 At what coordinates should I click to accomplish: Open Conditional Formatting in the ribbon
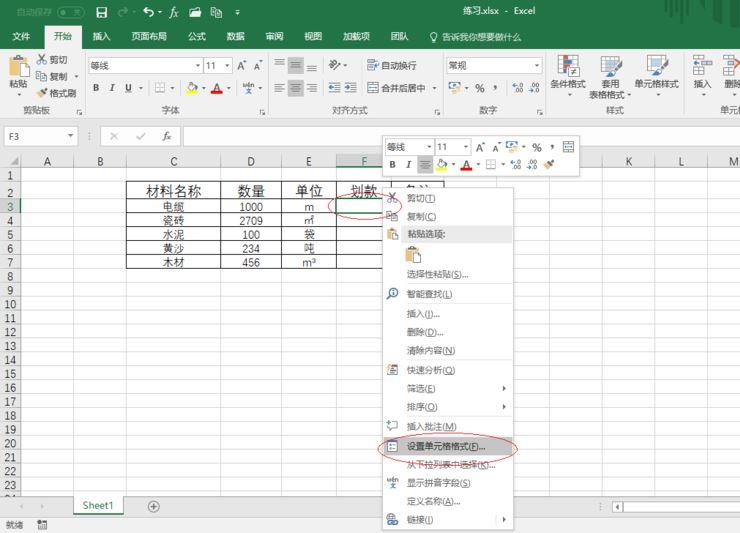point(568,77)
